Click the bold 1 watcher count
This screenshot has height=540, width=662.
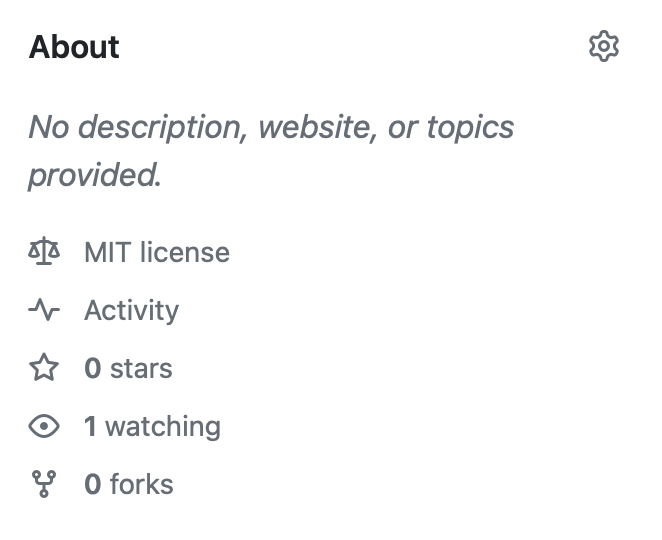click(x=90, y=426)
